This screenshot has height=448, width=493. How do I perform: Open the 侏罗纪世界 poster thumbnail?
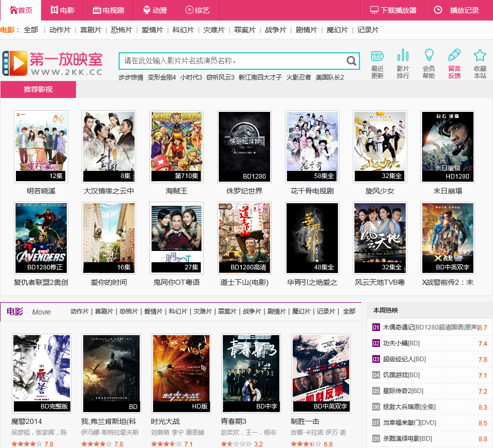pyautogui.click(x=244, y=146)
